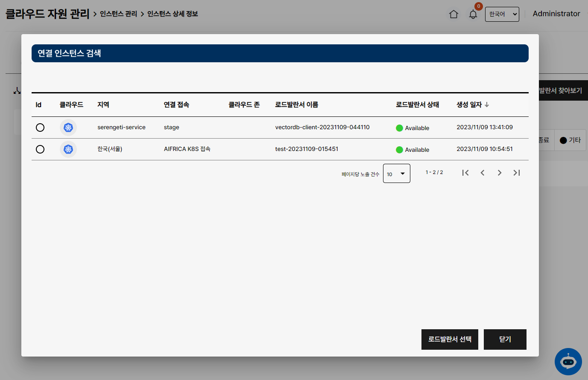Viewport: 588px width, 380px height.
Task: Close dialog with 닫기 button
Action: [505, 339]
